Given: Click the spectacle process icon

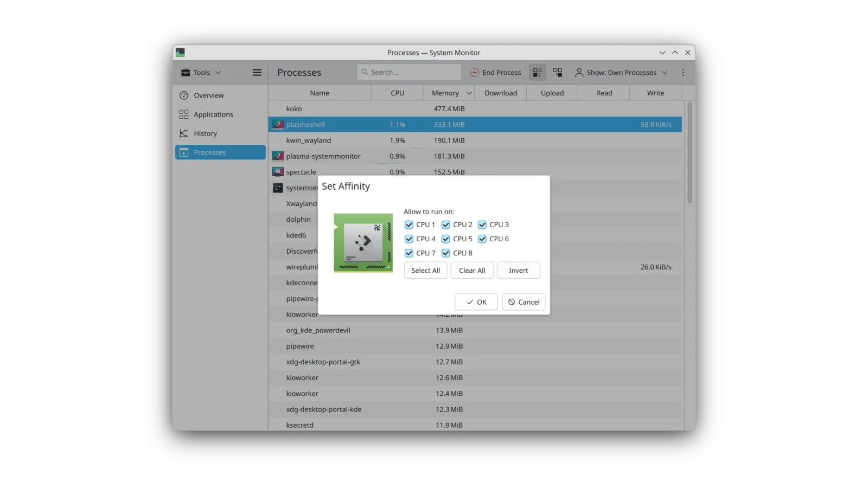Looking at the screenshot, I should coord(278,172).
